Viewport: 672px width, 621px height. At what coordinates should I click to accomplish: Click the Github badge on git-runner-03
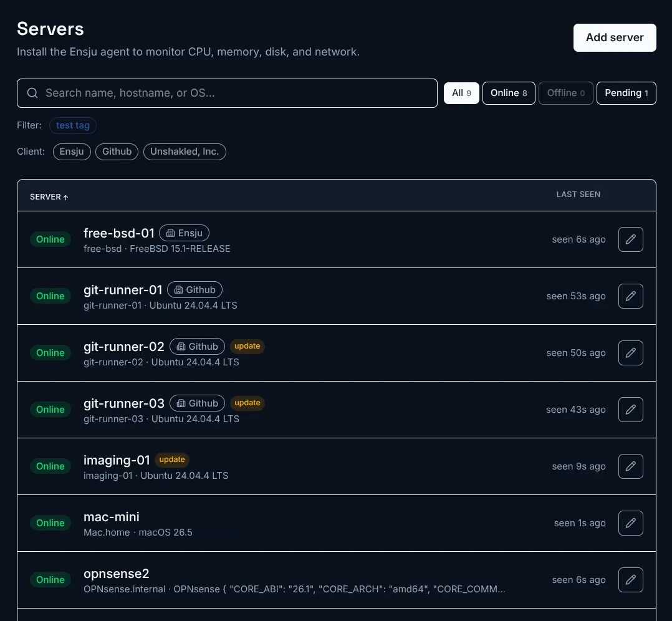click(x=197, y=403)
